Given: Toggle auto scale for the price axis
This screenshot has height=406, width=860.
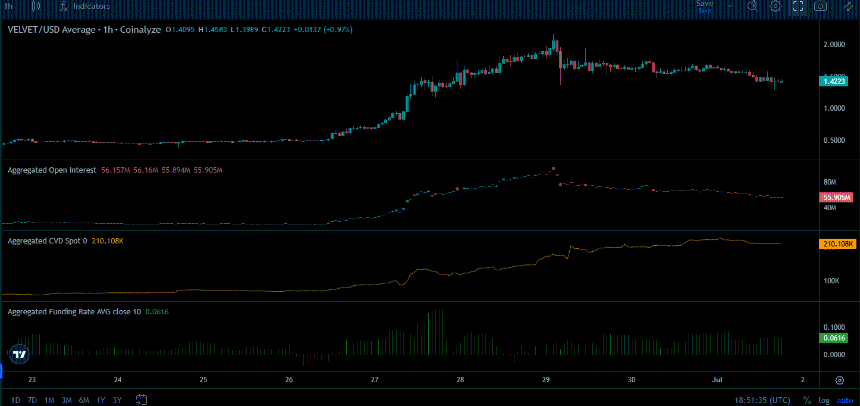Looking at the screenshot, I should tap(842, 400).
